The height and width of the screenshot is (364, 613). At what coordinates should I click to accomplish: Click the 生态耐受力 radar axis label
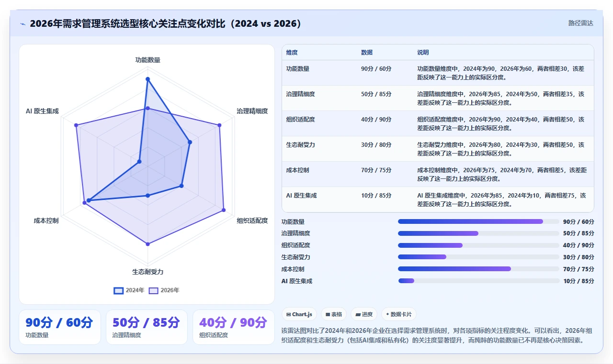(148, 272)
